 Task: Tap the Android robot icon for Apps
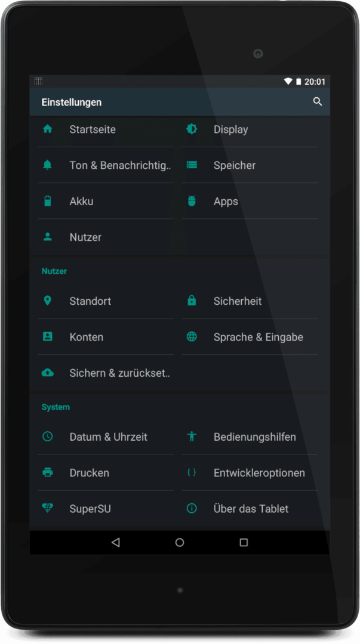pos(192,201)
